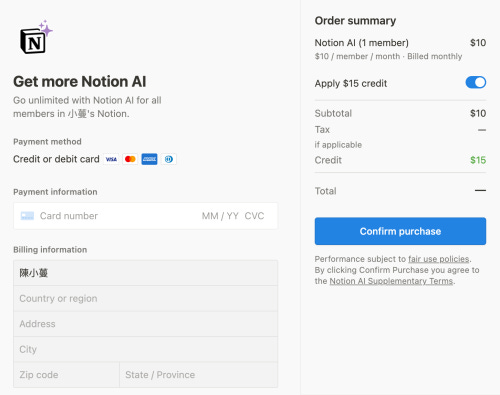Click the Notion AI logo icon
The image size is (500, 395).
coord(36,37)
